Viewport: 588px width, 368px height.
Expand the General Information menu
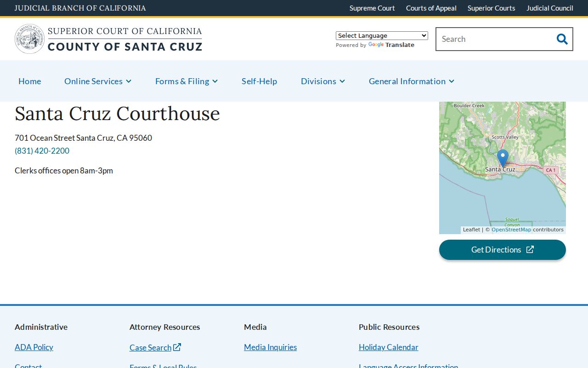412,81
